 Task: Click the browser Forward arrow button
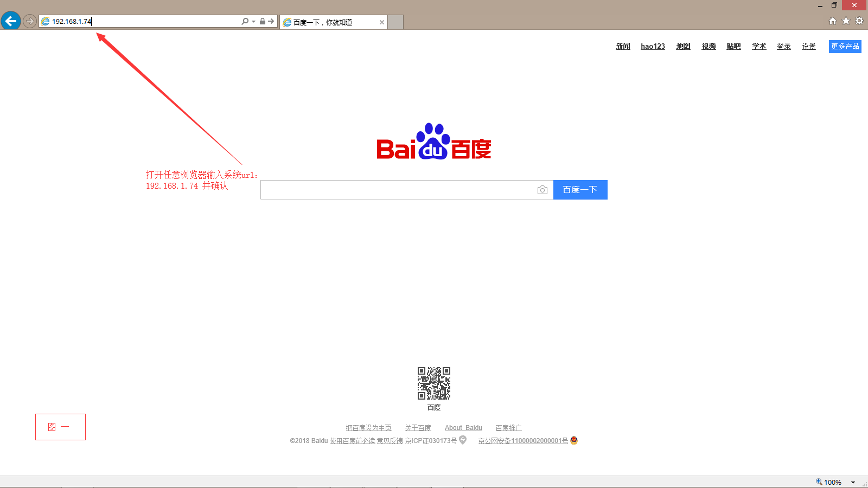click(x=30, y=21)
